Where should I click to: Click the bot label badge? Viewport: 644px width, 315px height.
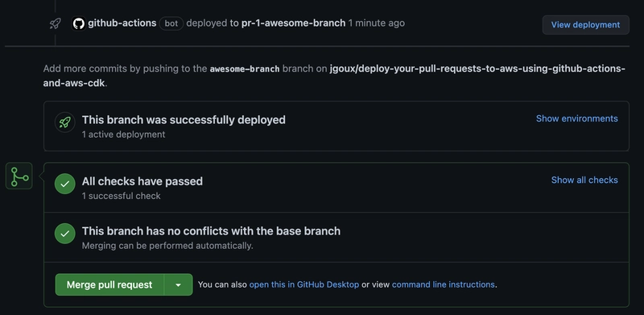(171, 23)
